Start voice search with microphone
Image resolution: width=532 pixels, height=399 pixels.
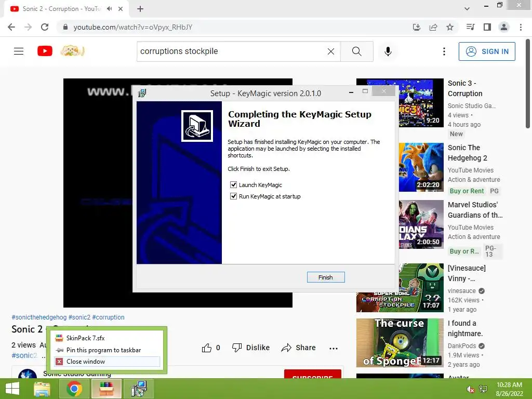click(x=388, y=51)
